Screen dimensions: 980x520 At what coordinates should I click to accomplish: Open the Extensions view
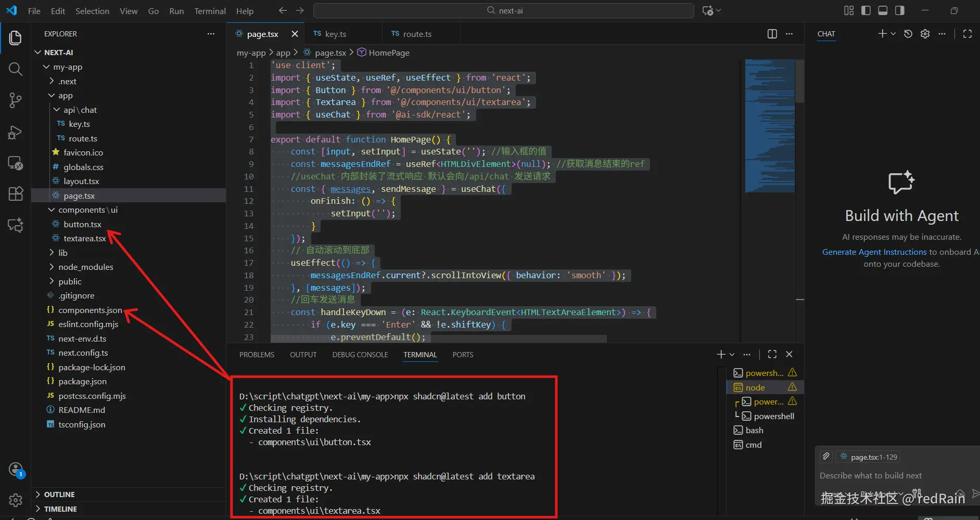pos(15,193)
